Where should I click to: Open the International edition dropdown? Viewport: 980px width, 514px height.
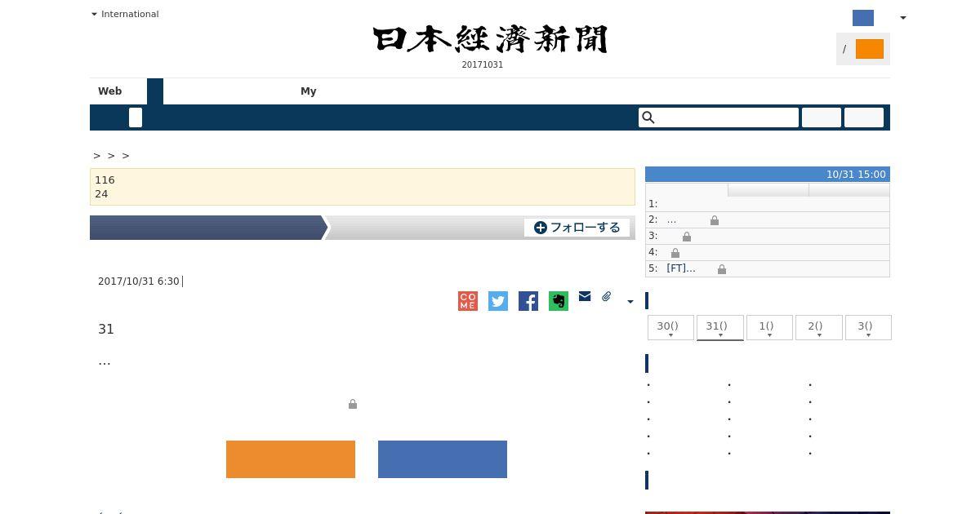click(125, 14)
